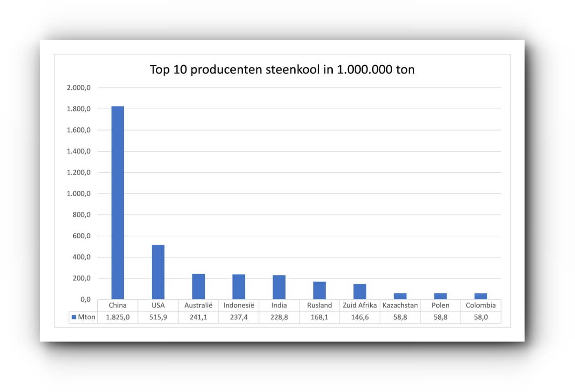Select the Zuid Afrika data bar

(x=359, y=291)
